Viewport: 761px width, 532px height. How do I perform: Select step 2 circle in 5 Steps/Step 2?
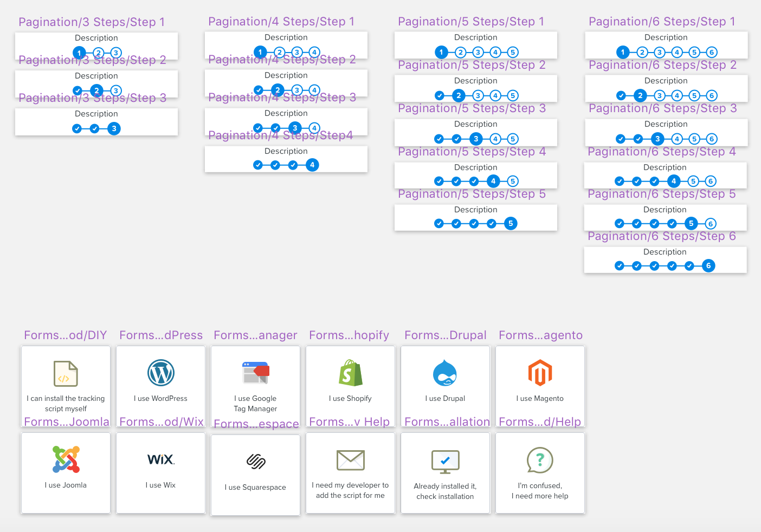459,95
